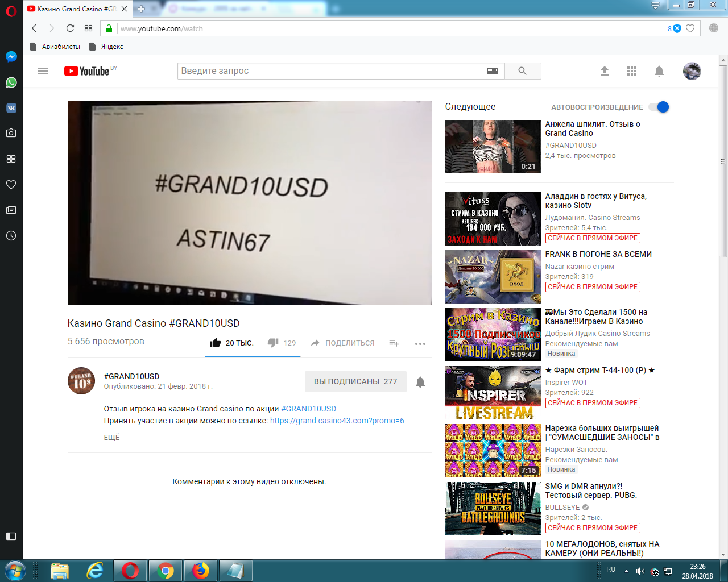Open Facebook Messenger in Opera sidebar
The image size is (728, 582).
point(11,56)
